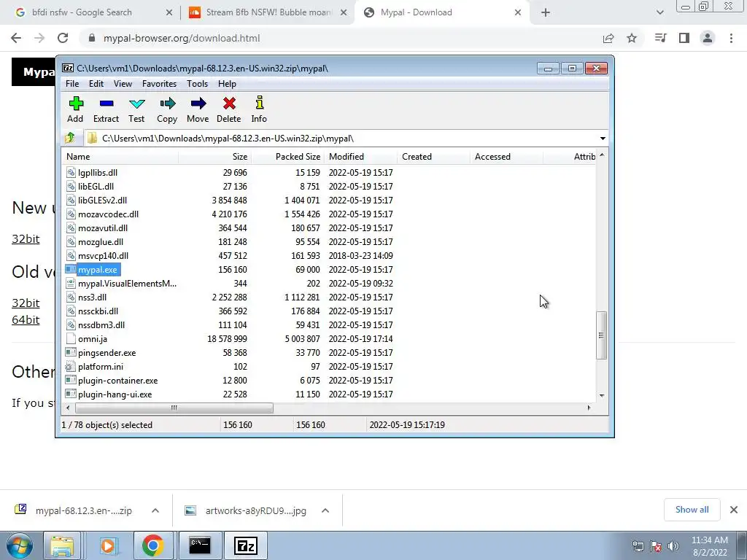Select the plugin-container.exe file
747x560 pixels.
tap(117, 380)
